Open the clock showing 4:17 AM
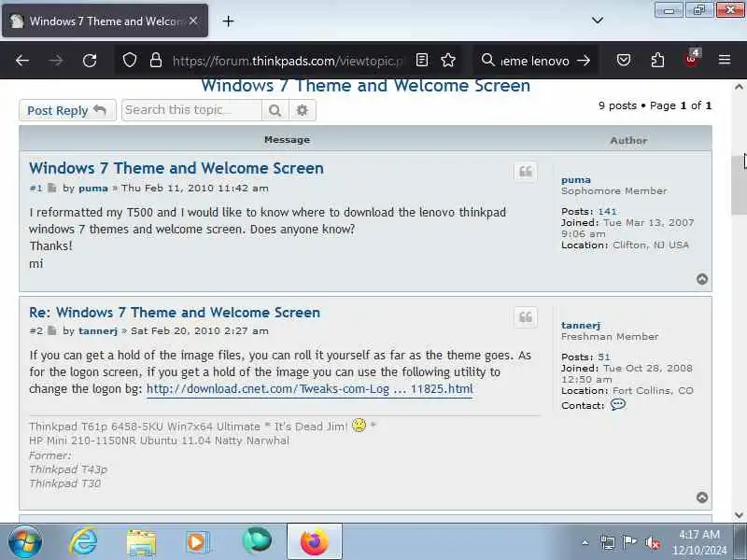747x560 pixels. [699, 542]
